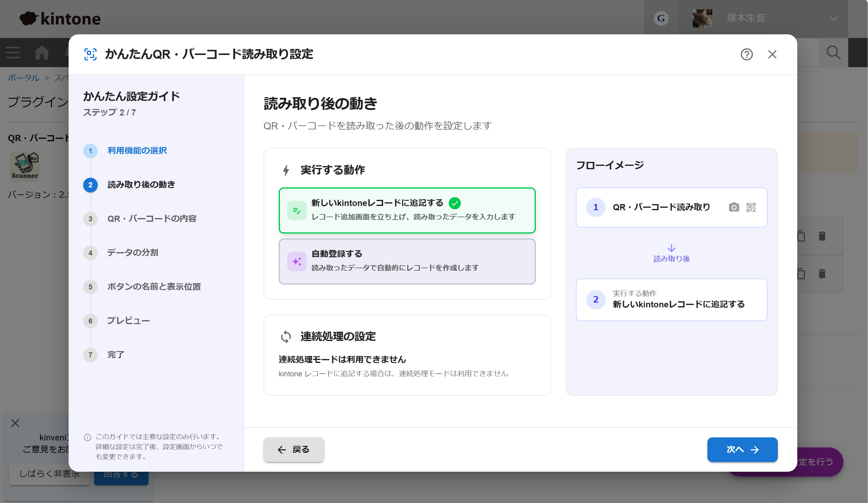Dismiss the survey popup with X icon
868x503 pixels.
[x=15, y=423]
